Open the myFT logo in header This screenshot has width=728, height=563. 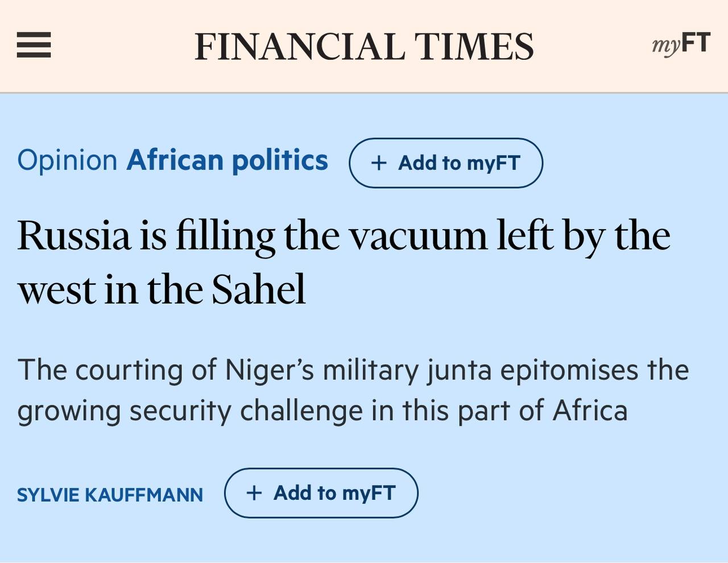pos(681,44)
